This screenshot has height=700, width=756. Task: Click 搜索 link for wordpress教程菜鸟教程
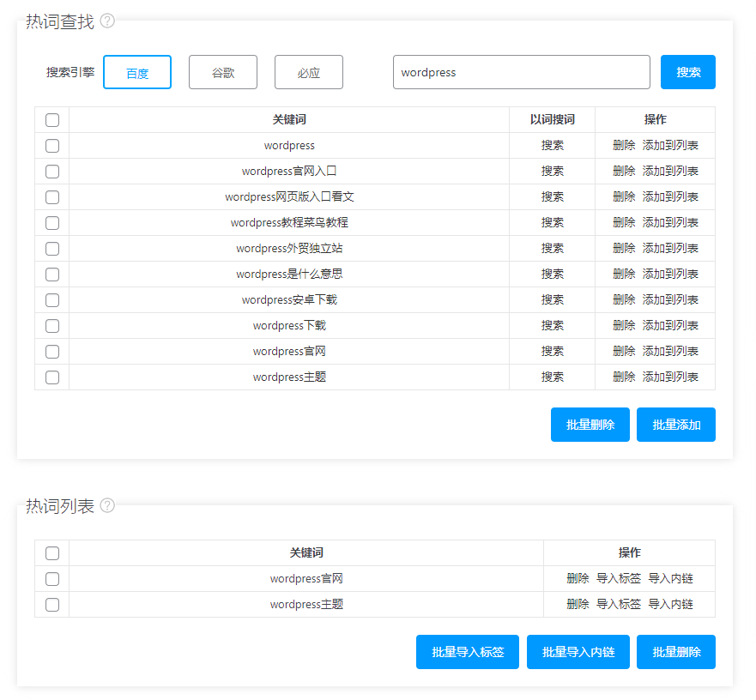pos(553,222)
